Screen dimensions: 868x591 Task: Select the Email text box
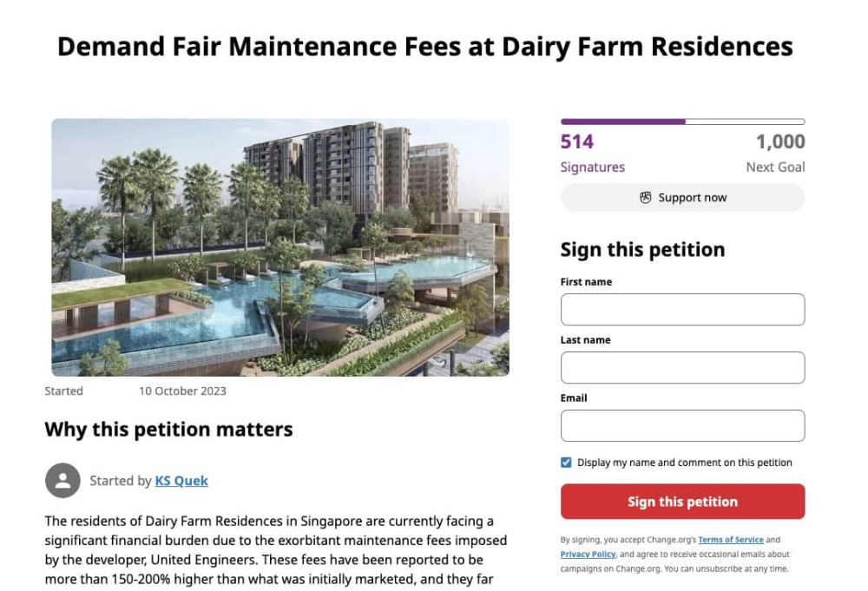(x=682, y=426)
